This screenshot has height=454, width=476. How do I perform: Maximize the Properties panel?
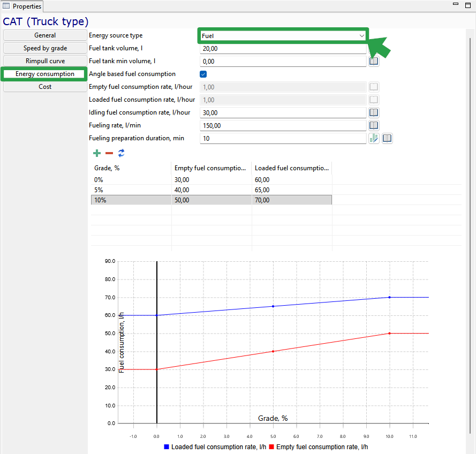468,5
